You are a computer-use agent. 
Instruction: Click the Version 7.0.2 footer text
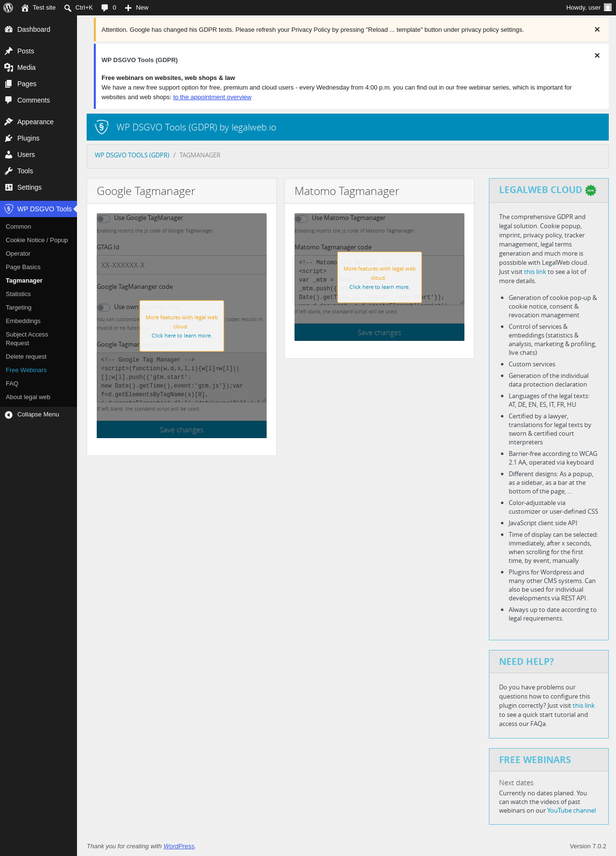point(588,846)
